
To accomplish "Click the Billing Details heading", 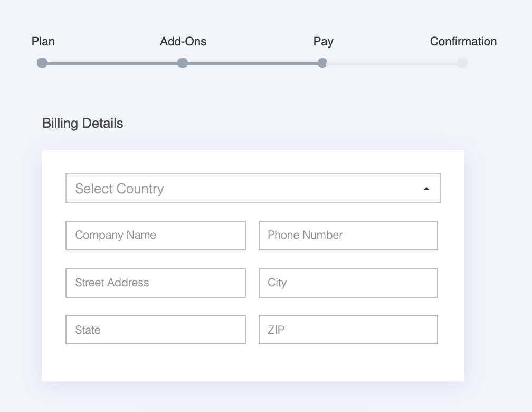I will (x=83, y=124).
